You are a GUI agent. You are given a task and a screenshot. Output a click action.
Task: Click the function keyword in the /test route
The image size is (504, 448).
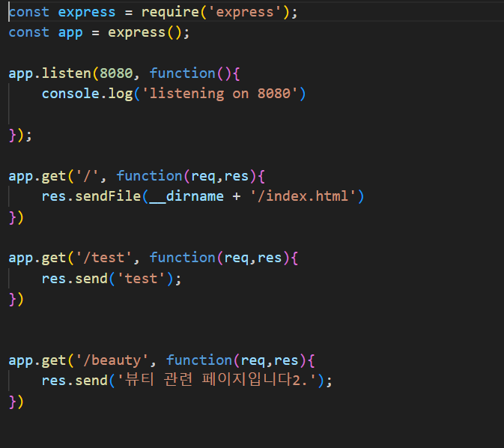point(182,258)
